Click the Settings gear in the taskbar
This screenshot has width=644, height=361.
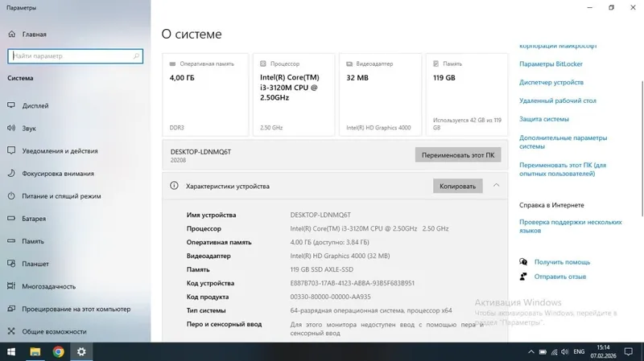point(81,351)
